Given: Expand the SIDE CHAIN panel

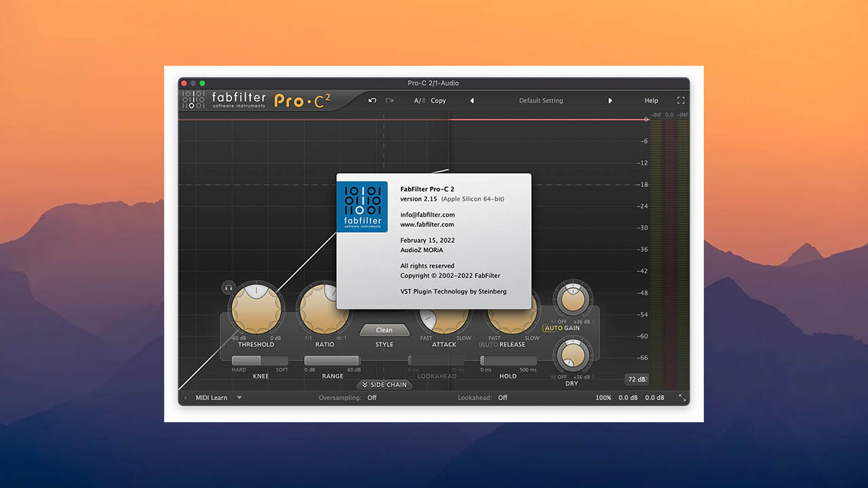Looking at the screenshot, I should 384,384.
